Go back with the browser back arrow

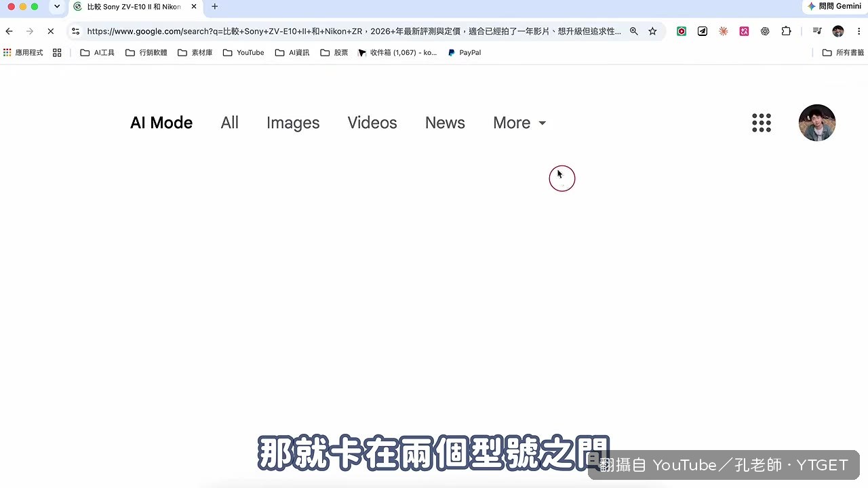tap(9, 31)
